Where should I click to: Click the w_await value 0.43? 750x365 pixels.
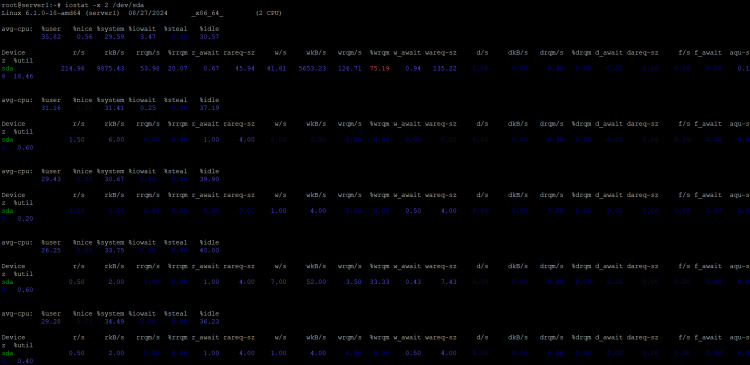pyautogui.click(x=413, y=282)
